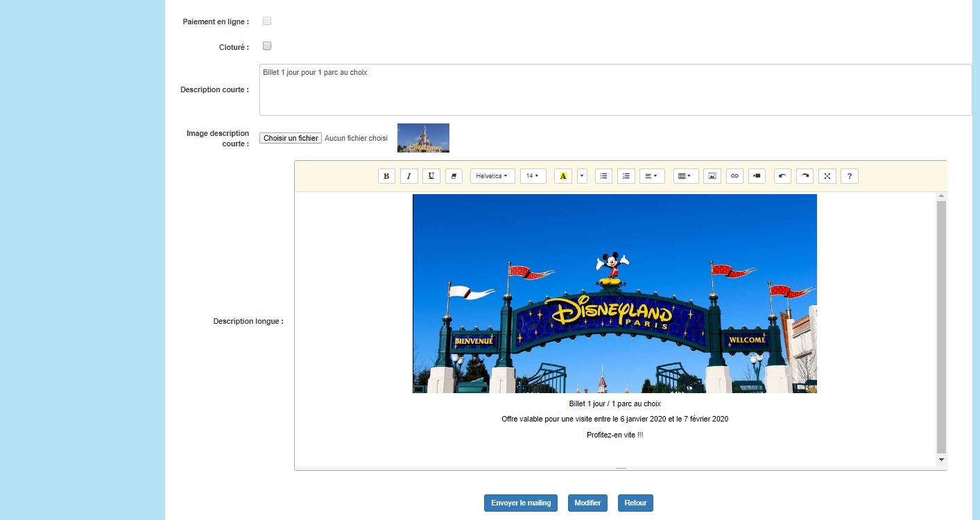The height and width of the screenshot is (520, 980).
Task: Undo the last edit
Action: click(782, 176)
